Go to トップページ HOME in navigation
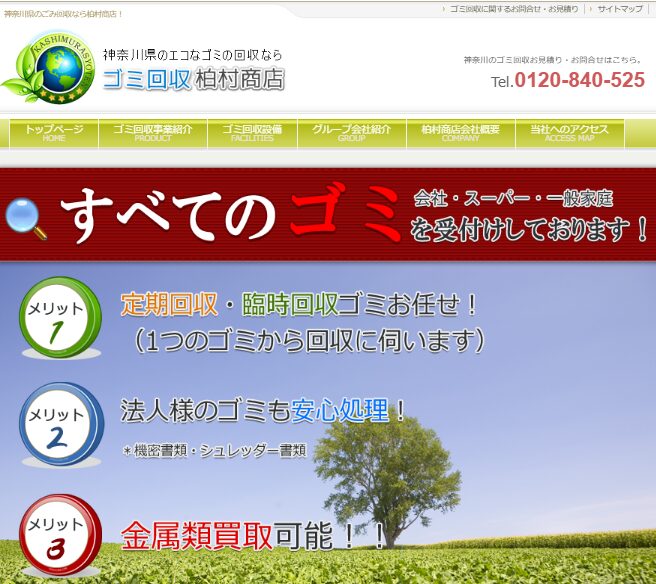 click(54, 133)
